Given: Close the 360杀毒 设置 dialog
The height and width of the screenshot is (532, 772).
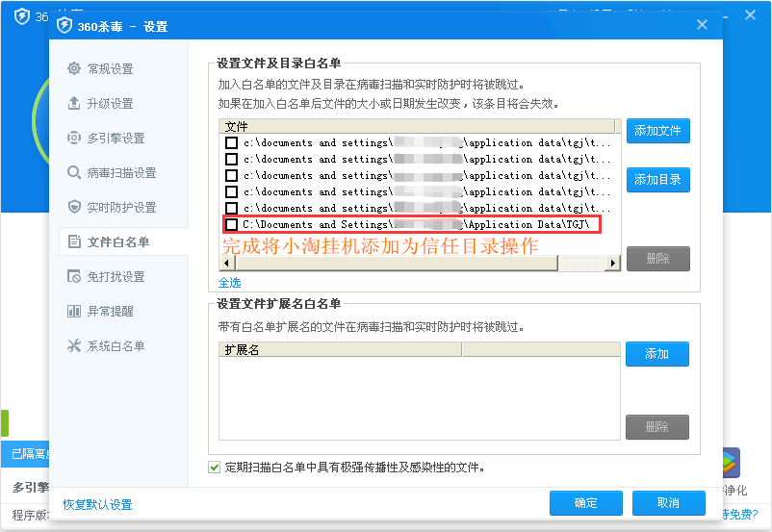Looking at the screenshot, I should (x=702, y=25).
